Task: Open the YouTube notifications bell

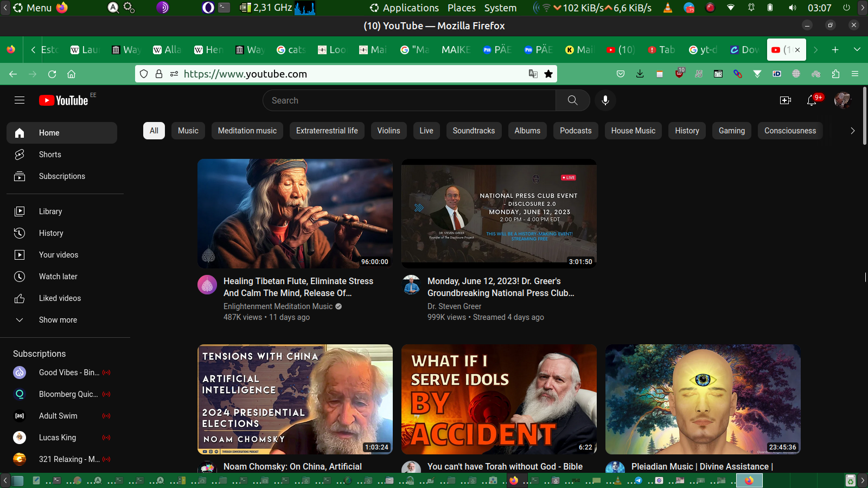Action: tap(812, 100)
